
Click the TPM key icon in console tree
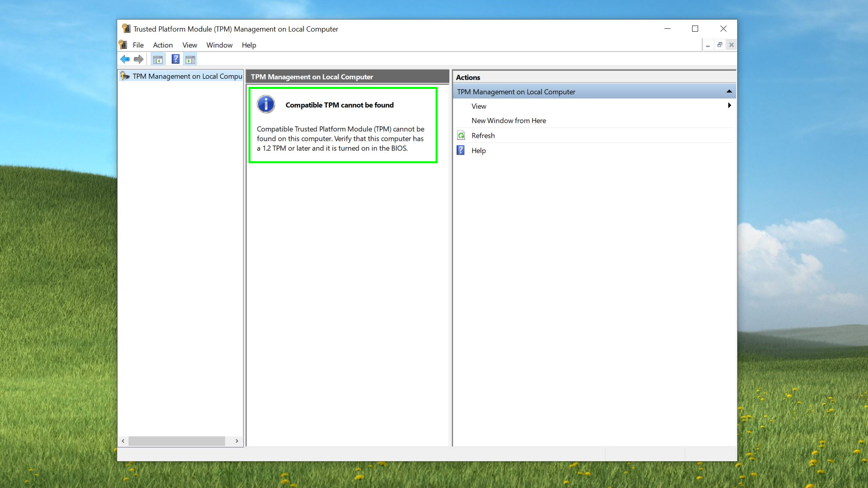(x=125, y=76)
